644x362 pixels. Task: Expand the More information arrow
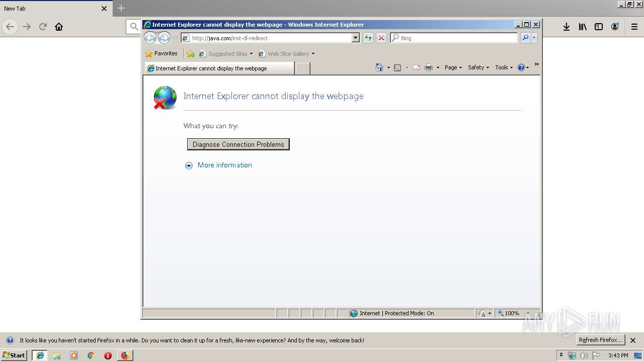189,165
